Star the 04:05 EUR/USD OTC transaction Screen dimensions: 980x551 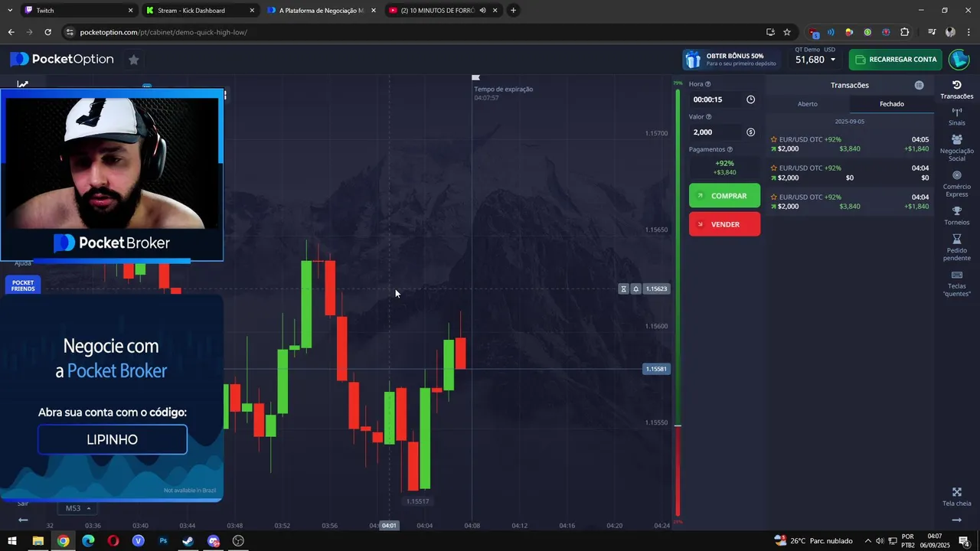[x=773, y=139]
